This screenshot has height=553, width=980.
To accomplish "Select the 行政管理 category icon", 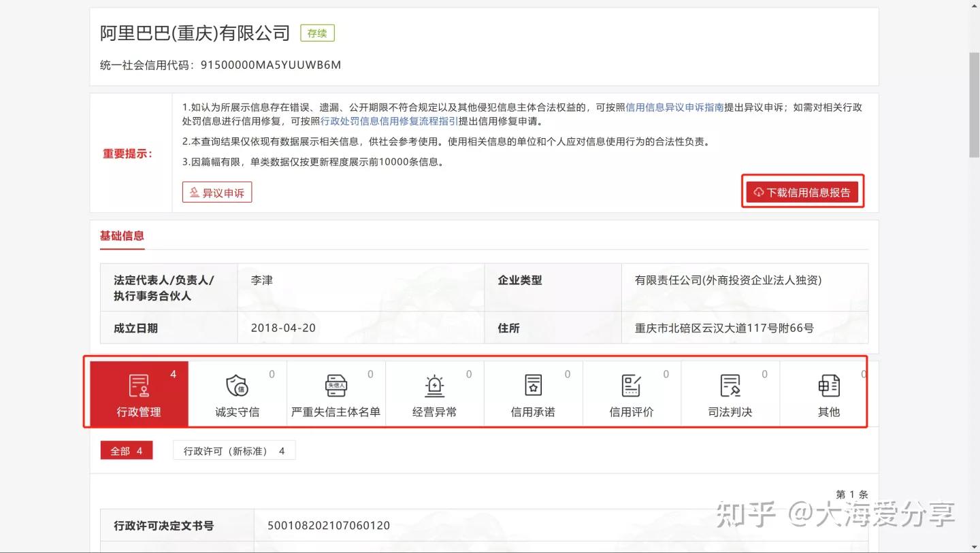I will tap(139, 385).
